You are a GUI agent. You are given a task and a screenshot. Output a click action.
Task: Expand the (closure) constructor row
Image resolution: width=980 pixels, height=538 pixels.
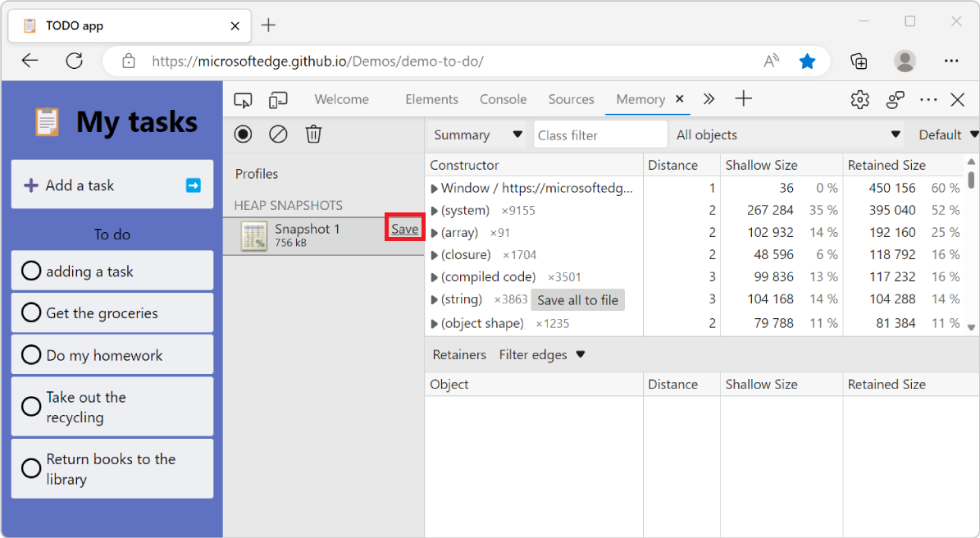434,254
